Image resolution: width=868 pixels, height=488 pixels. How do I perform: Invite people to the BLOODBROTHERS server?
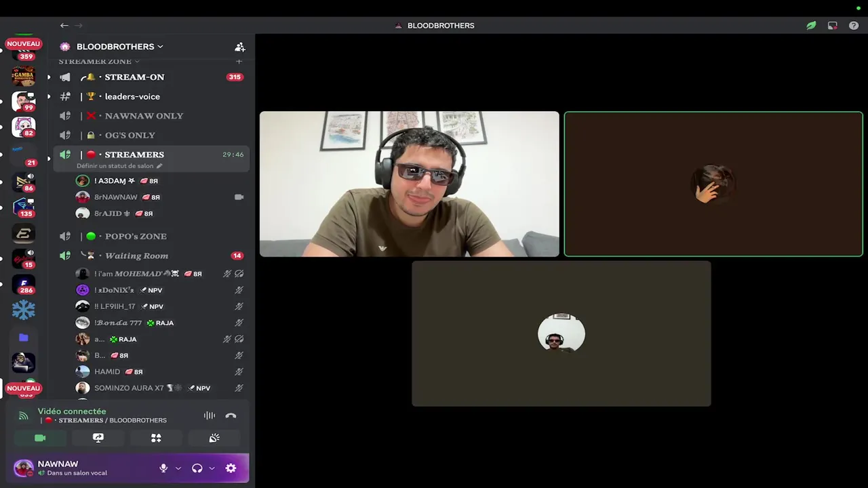[239, 47]
